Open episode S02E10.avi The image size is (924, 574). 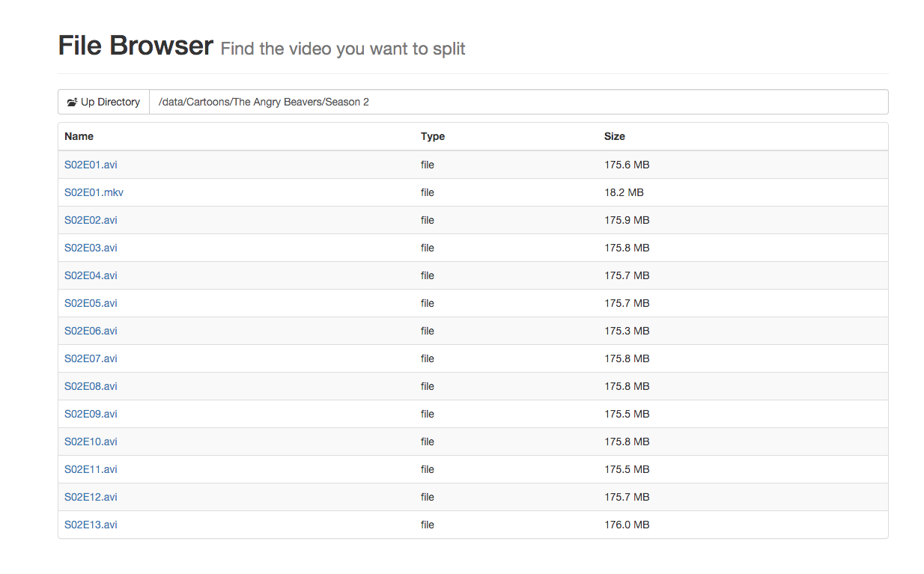[x=91, y=442]
